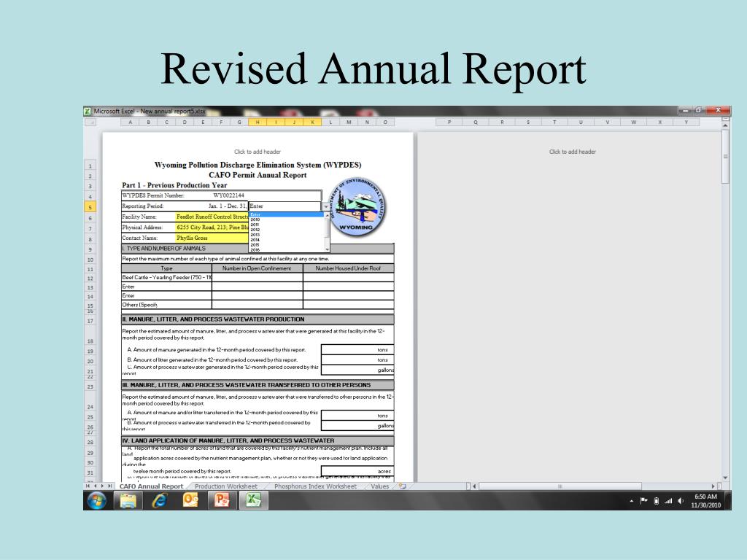Click 'Click to add header' on first page
The image size is (747, 560).
(x=258, y=152)
